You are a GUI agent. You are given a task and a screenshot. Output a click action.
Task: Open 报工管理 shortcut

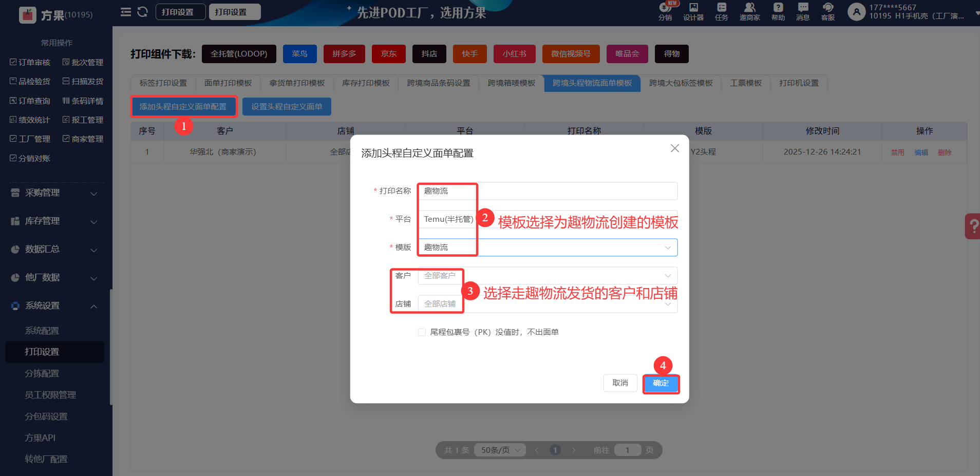(83, 120)
